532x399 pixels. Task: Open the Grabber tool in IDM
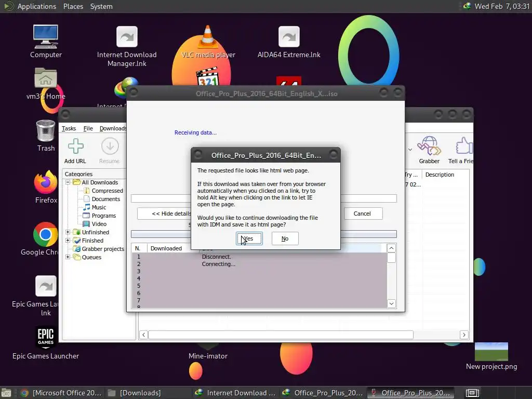[x=429, y=150]
